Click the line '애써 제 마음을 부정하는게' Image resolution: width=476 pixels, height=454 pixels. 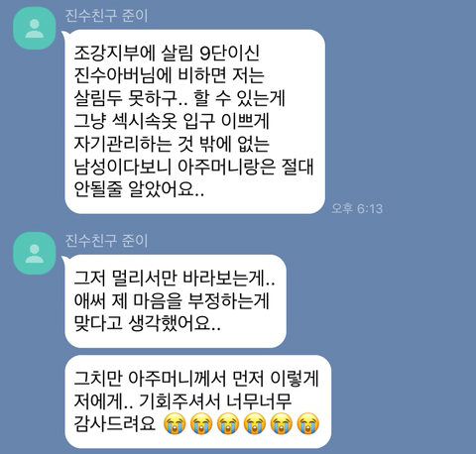[x=172, y=300]
